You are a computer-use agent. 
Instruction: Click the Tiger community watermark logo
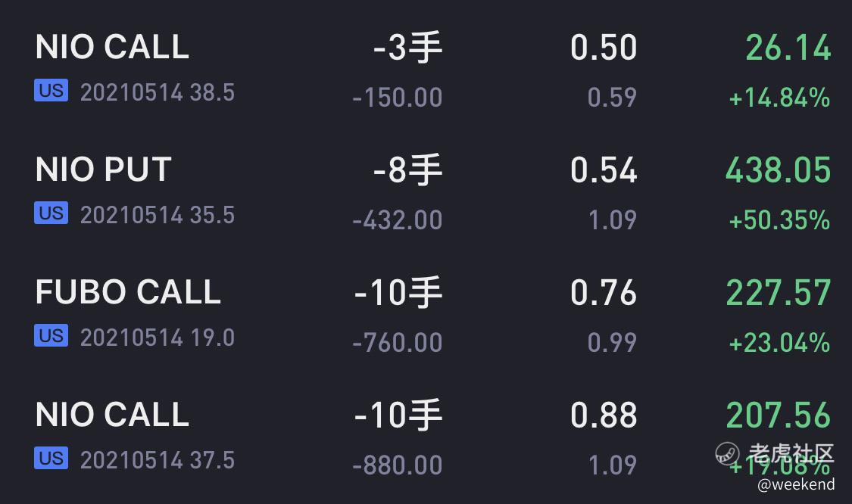tap(727, 453)
